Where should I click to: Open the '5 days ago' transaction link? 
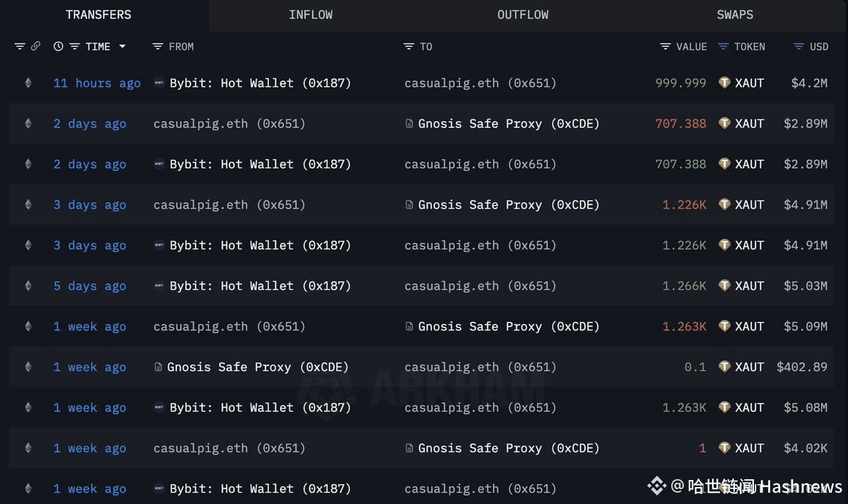pyautogui.click(x=90, y=286)
